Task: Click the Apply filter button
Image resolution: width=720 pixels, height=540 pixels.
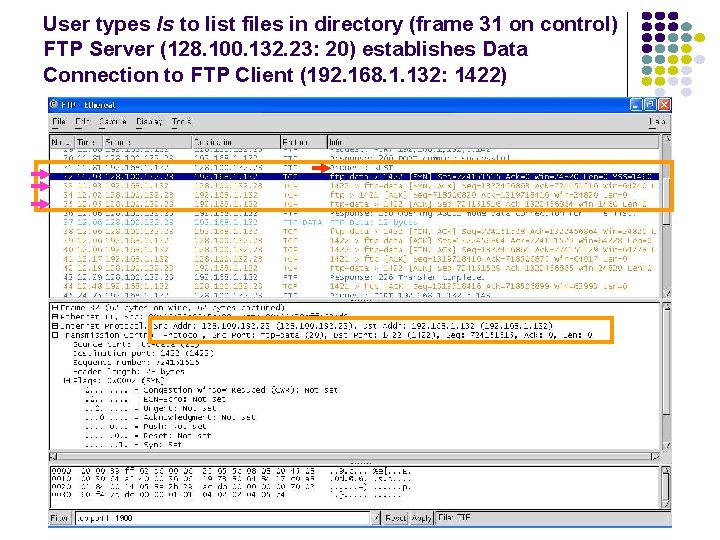Action: point(421,518)
